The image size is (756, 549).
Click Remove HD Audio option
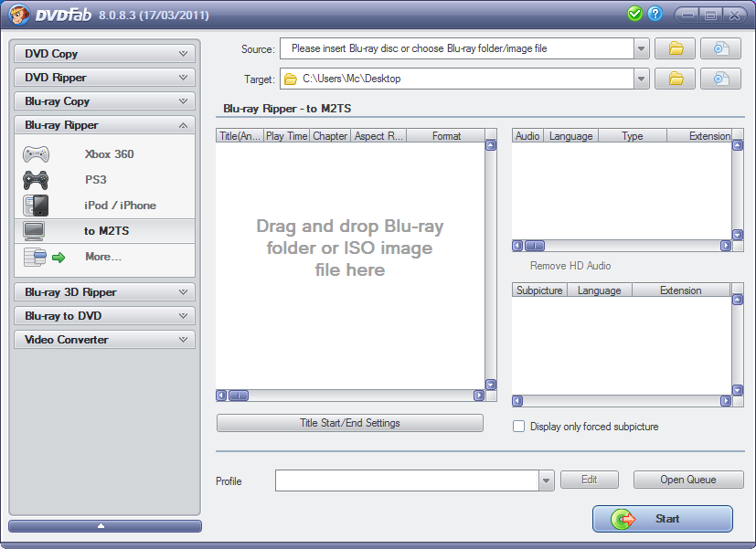[x=570, y=266]
